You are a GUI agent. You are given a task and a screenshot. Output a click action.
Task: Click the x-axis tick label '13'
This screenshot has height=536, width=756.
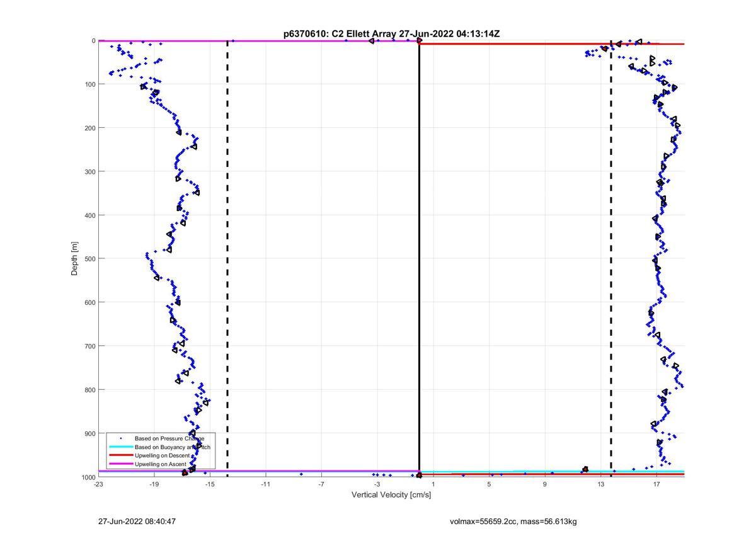[600, 485]
